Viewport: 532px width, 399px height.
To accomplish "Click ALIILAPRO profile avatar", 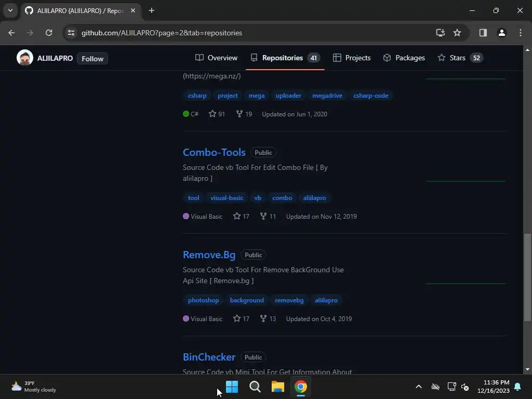I will tap(25, 58).
